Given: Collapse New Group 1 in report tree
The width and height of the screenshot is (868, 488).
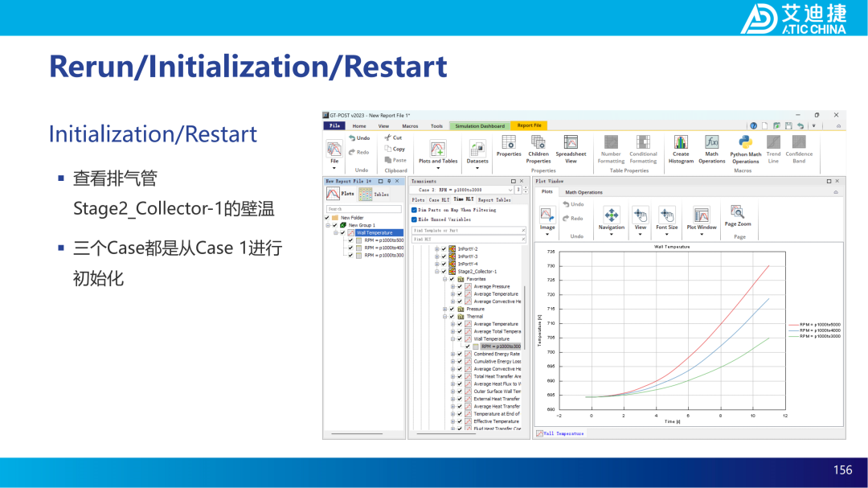Looking at the screenshot, I should pos(328,225).
